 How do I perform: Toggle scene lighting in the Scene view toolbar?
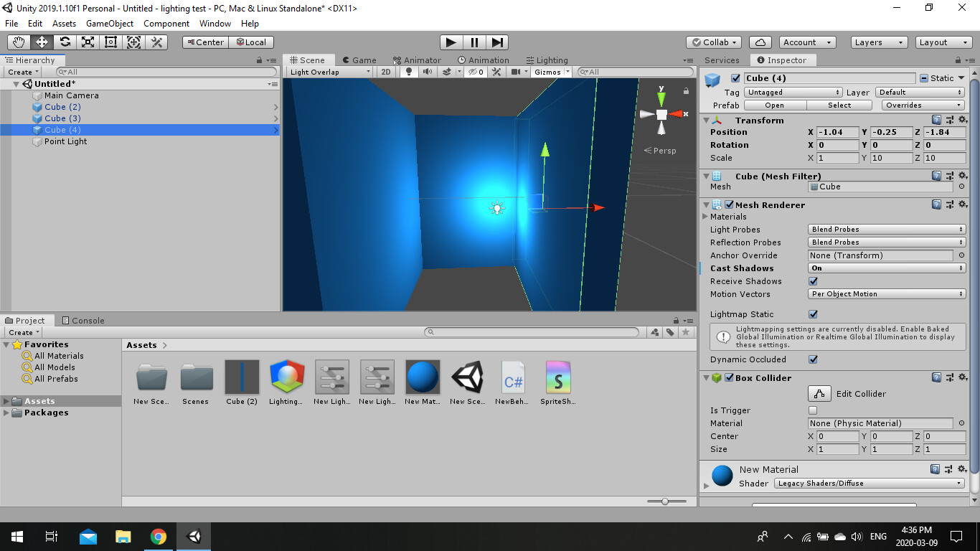tap(408, 71)
